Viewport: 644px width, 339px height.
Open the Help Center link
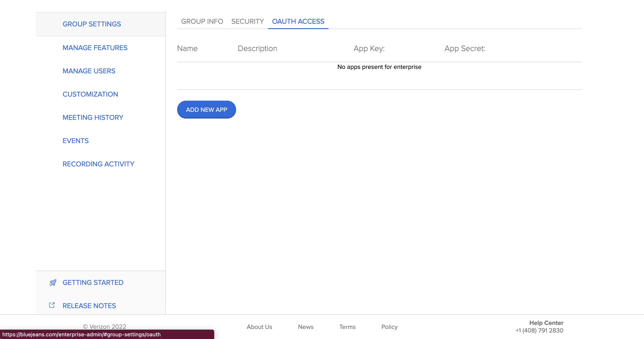[546, 323]
